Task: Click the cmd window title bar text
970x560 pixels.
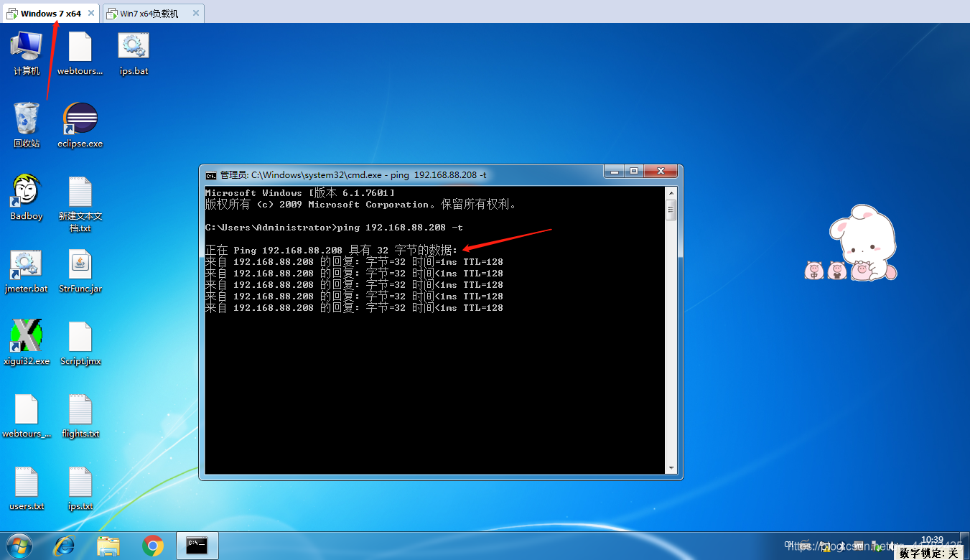Action: click(353, 175)
